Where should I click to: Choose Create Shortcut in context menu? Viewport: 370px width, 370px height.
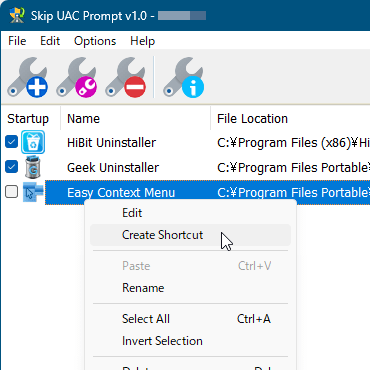[190, 235]
